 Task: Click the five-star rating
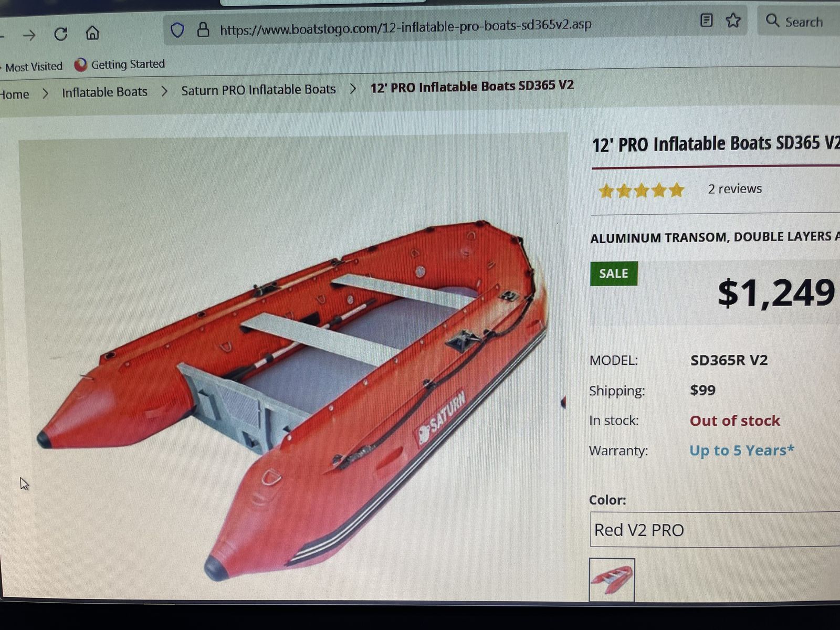click(x=642, y=191)
